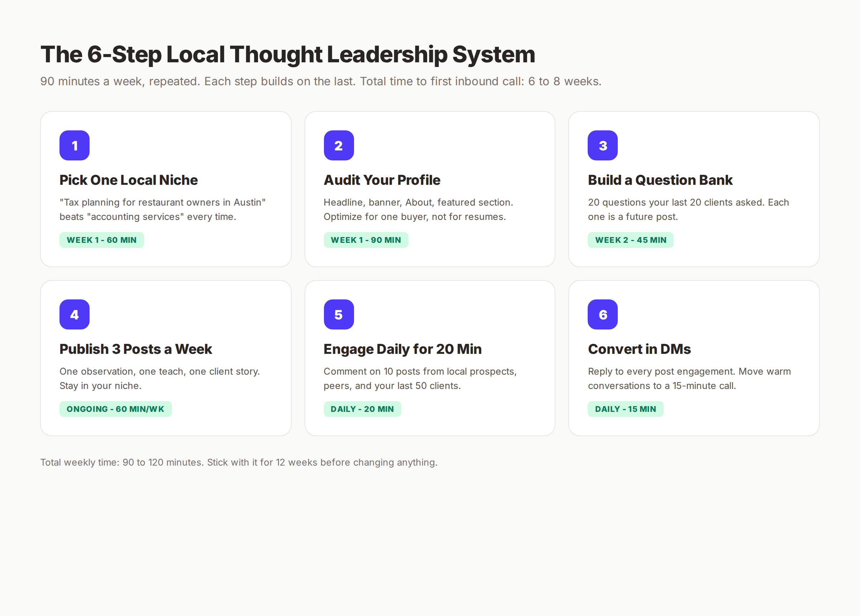Click the 'WEEK 1 - 90 MIN' tag
Viewport: 860px width, 616px height.
[366, 240]
